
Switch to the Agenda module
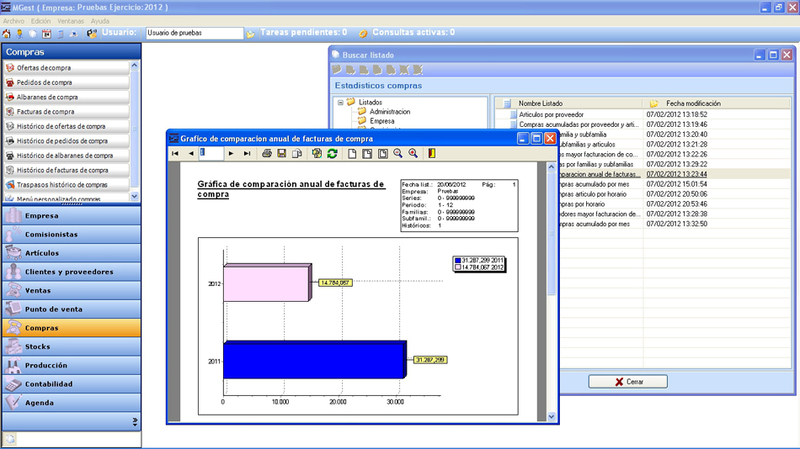[x=71, y=403]
